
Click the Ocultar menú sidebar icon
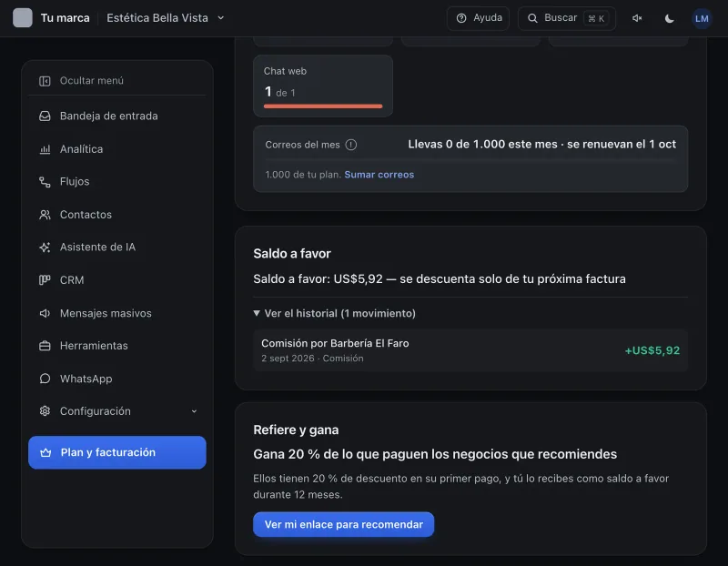[x=45, y=81]
